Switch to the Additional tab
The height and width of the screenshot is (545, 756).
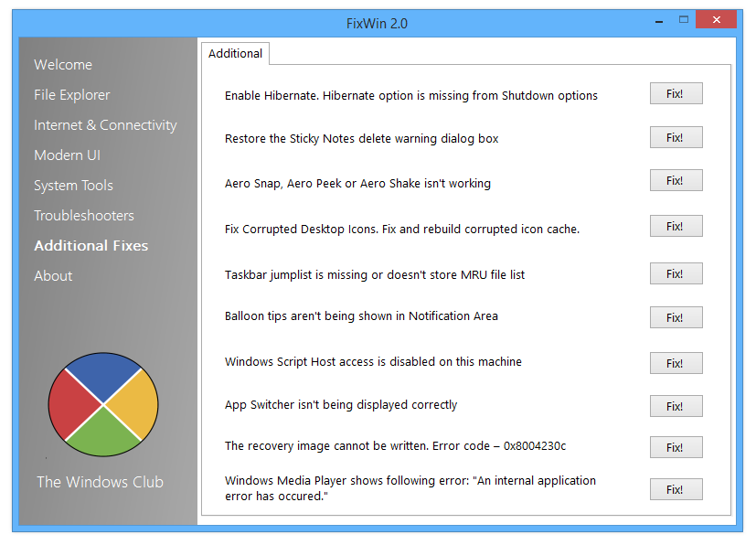[235, 54]
